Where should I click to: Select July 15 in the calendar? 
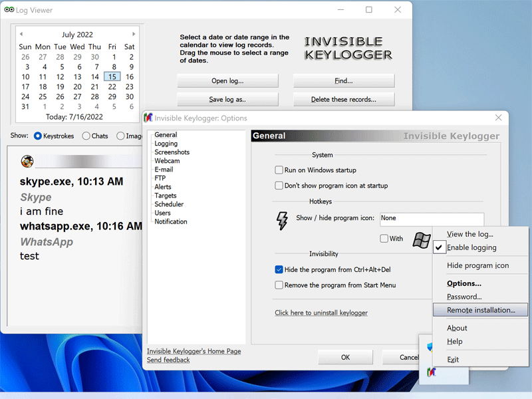point(112,77)
